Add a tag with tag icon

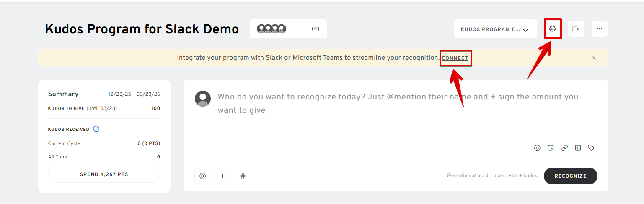tap(591, 148)
